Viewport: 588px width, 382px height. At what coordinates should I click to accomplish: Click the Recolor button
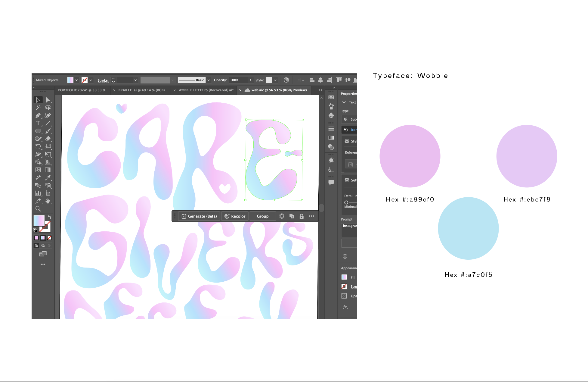click(235, 216)
